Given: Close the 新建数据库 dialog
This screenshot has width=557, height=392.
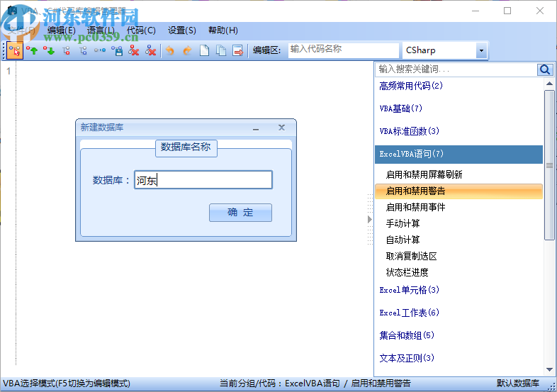Looking at the screenshot, I should (x=282, y=128).
